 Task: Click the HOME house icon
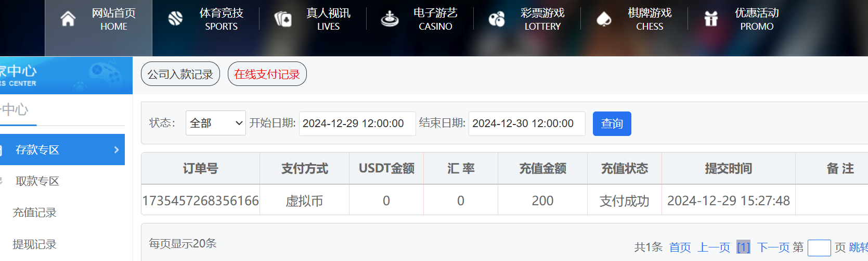point(68,19)
